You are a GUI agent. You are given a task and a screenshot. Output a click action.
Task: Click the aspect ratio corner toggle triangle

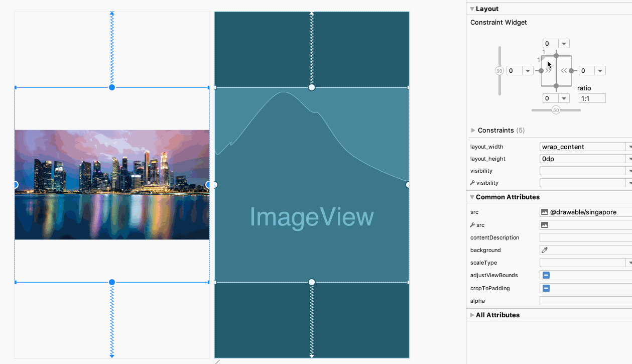click(x=544, y=59)
